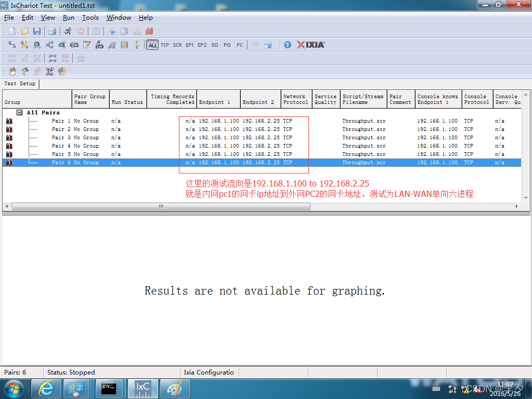This screenshot has height=399, width=532.
Task: Toggle the SQ view filter
Action: pyautogui.click(x=215, y=45)
